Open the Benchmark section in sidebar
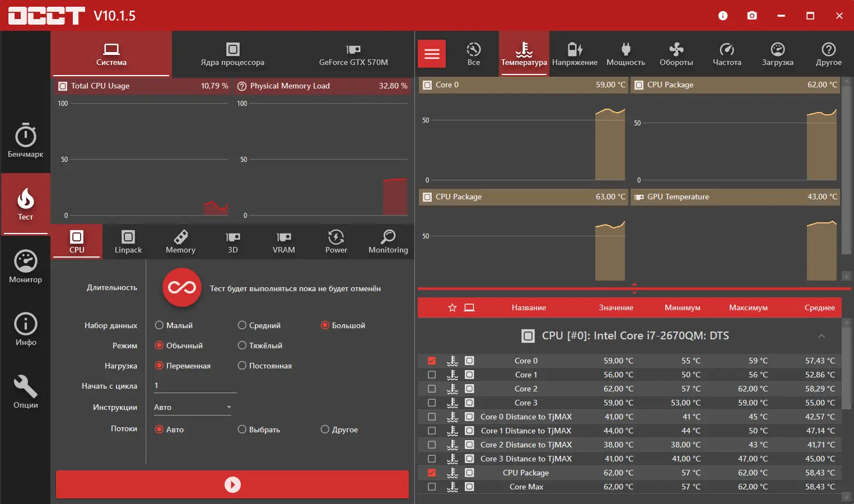Image resolution: width=854 pixels, height=504 pixels. (x=25, y=140)
